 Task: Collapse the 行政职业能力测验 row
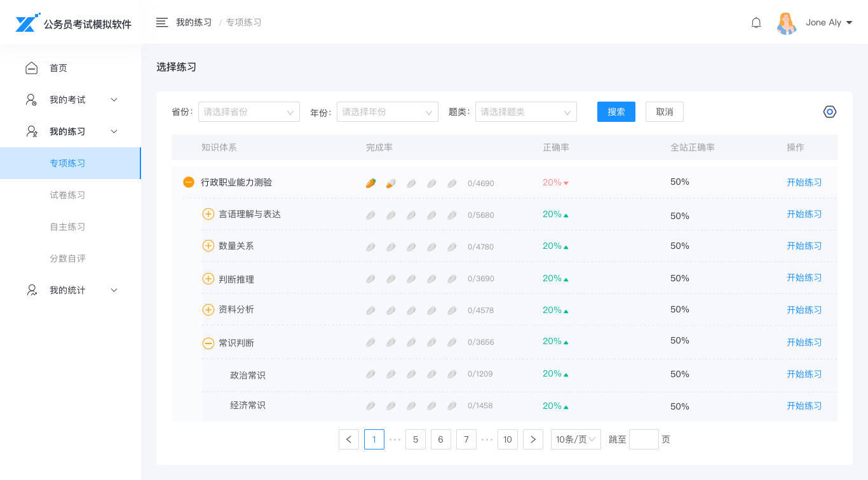click(x=189, y=182)
